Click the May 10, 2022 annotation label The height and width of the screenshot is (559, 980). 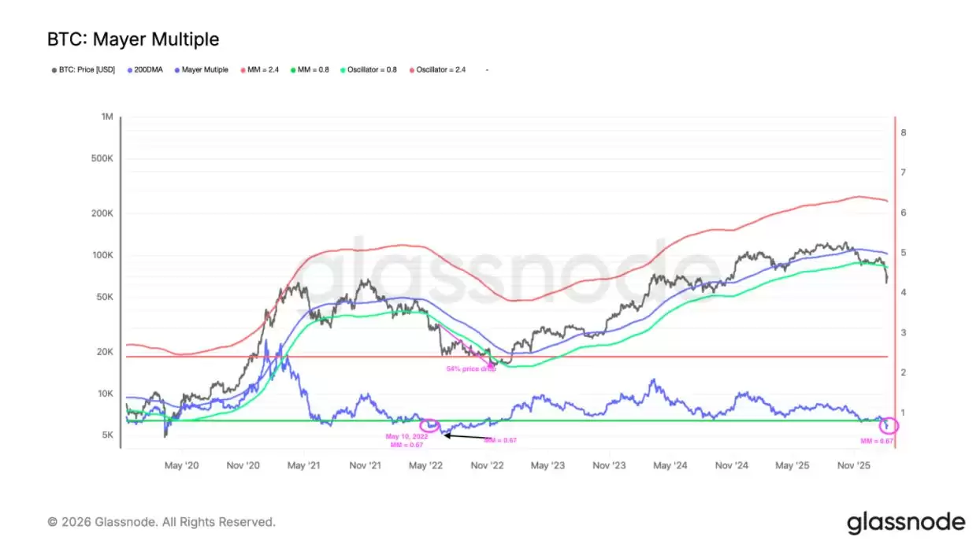[x=406, y=436]
